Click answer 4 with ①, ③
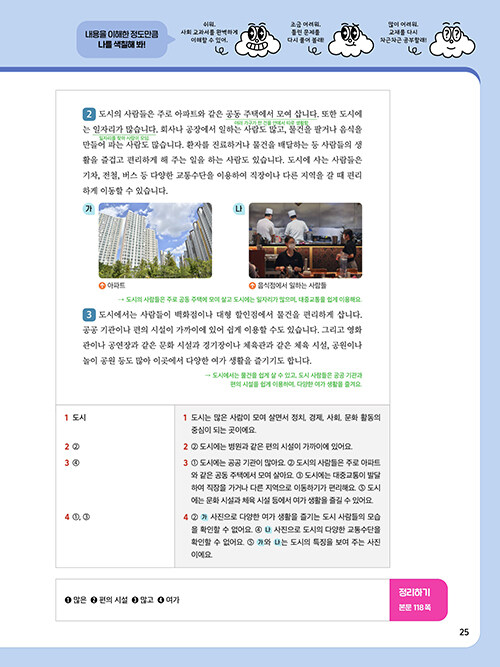Screen dimensions: 500x667 [77, 517]
